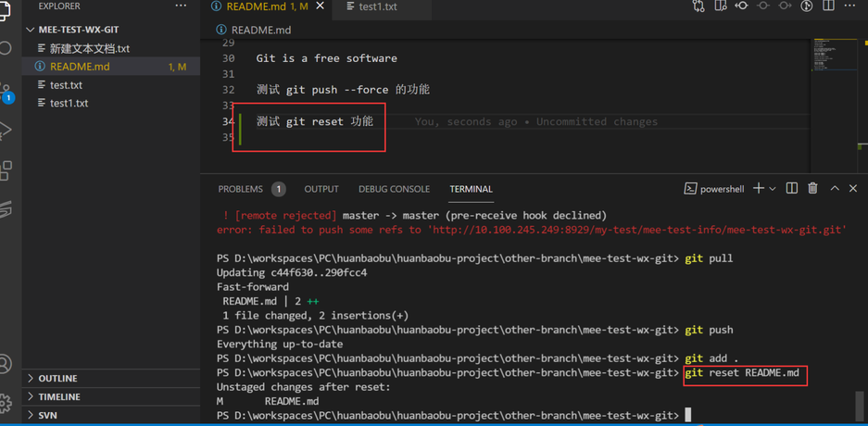The width and height of the screenshot is (868, 426).
Task: Kill terminal with the trash icon
Action: tap(812, 189)
